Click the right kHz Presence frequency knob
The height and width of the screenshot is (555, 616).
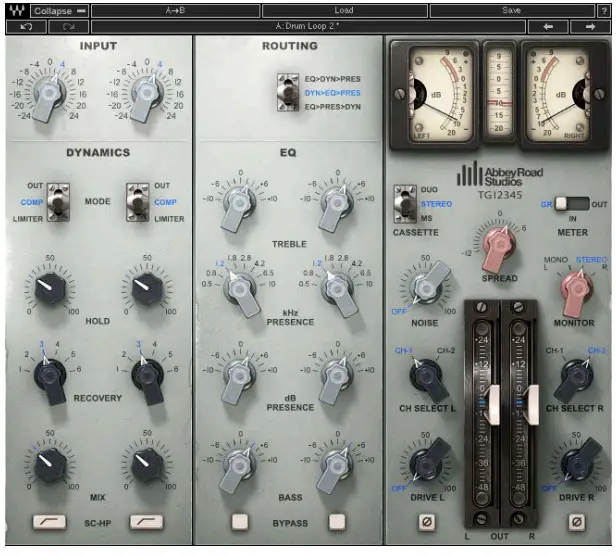coord(337,290)
